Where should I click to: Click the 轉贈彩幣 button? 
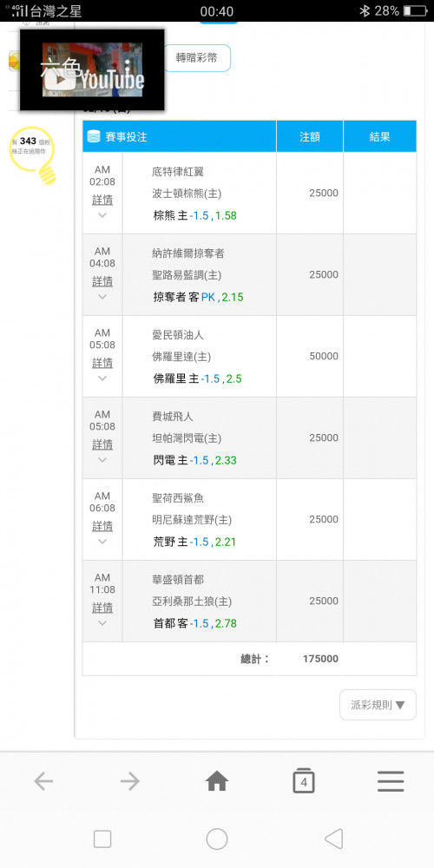click(196, 58)
